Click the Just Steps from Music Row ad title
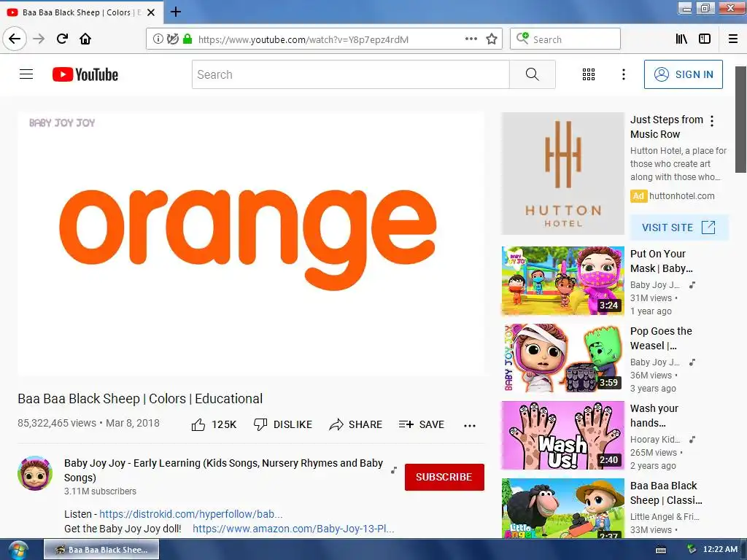The width and height of the screenshot is (747, 560). [x=667, y=127]
